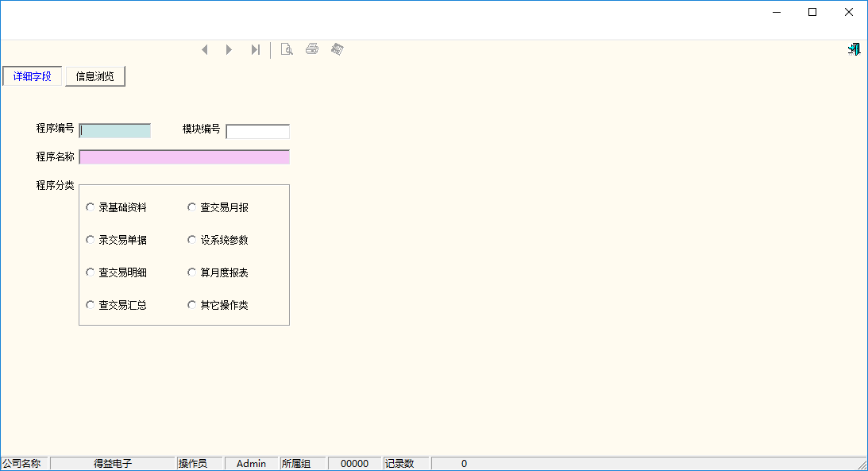Pick the 算月度报表 option
Image resolution: width=868 pixels, height=471 pixels.
pos(192,272)
